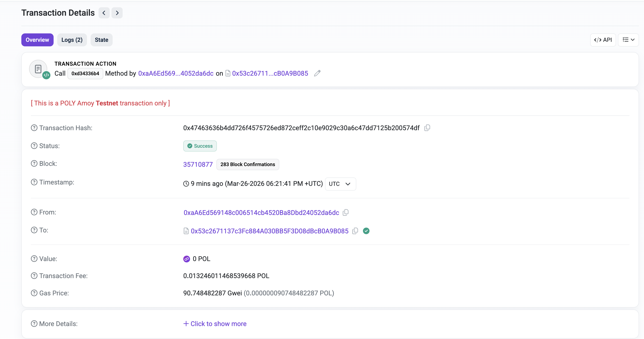644x339 pixels.
Task: Open block 35710877 link
Action: [198, 164]
